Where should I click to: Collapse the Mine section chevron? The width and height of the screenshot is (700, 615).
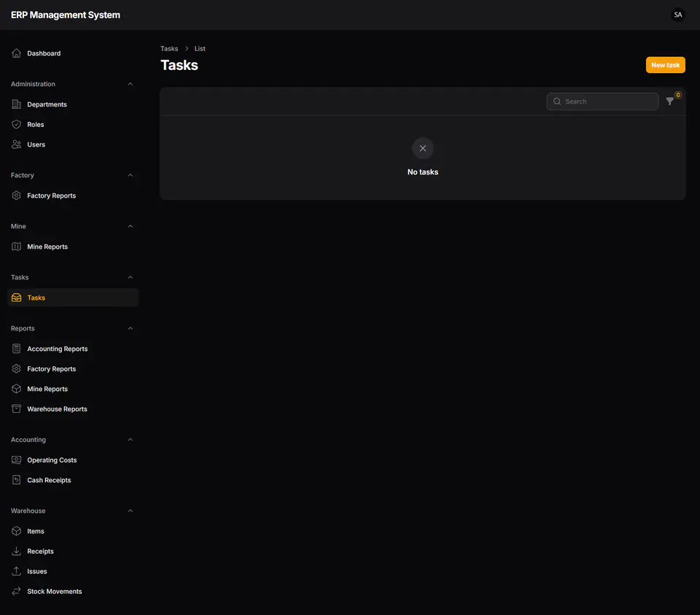pos(131,226)
